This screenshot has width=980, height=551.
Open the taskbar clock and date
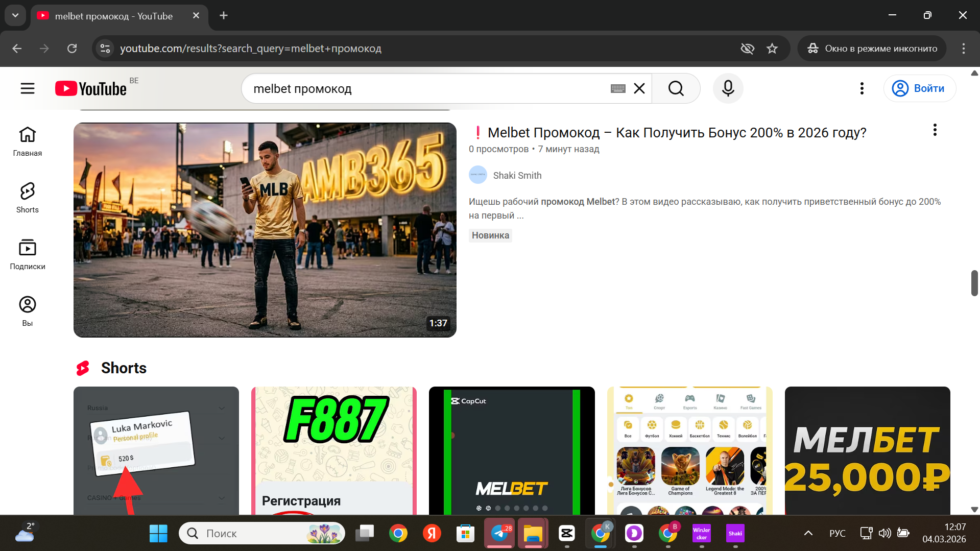click(x=944, y=533)
